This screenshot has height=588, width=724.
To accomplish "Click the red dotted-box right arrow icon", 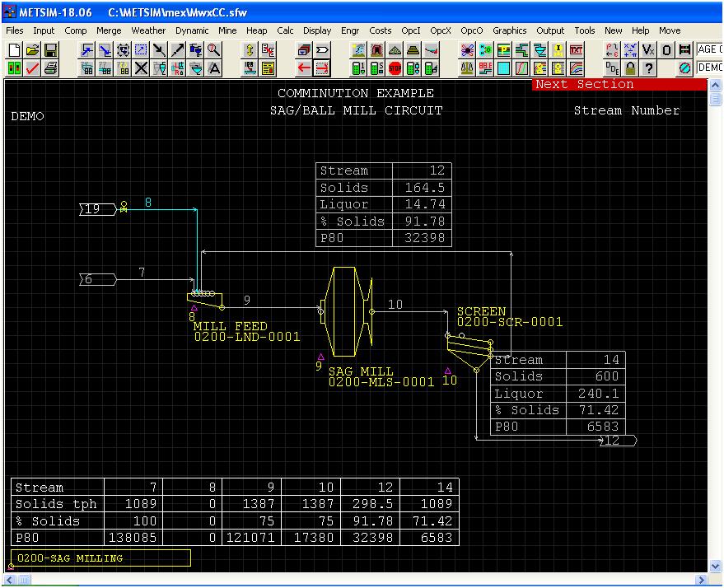I will point(322,68).
